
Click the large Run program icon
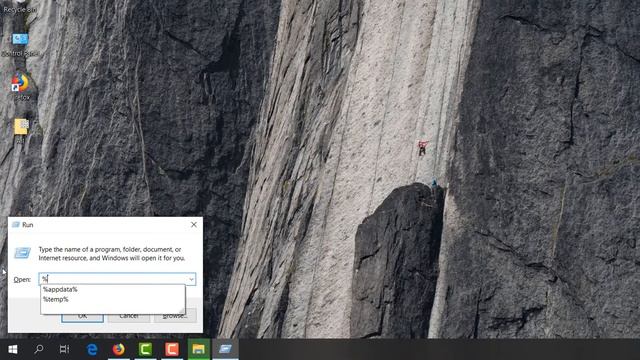pos(22,253)
